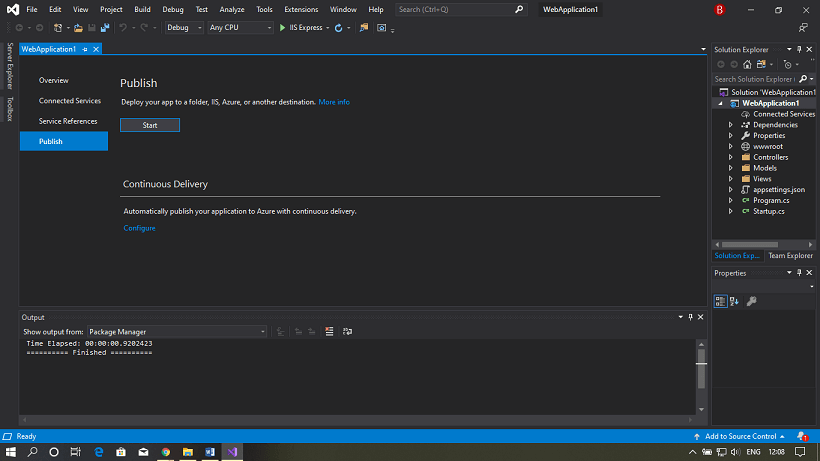Toggle word wrap icon in Output panel
This screenshot has width=820, height=461.
tap(347, 331)
